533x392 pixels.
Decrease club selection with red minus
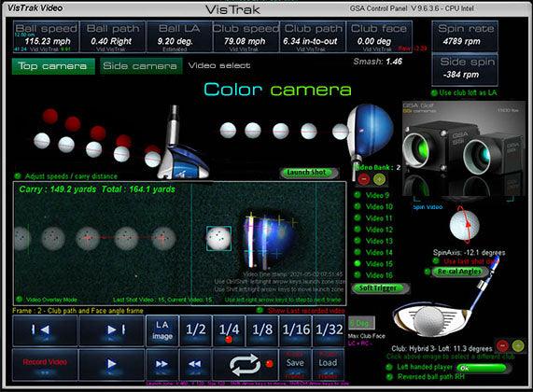coord(502,345)
